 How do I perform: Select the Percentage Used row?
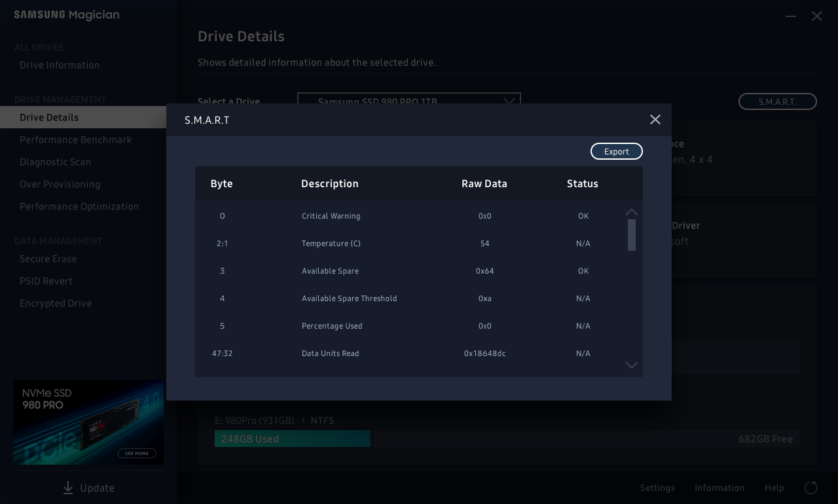(410, 326)
